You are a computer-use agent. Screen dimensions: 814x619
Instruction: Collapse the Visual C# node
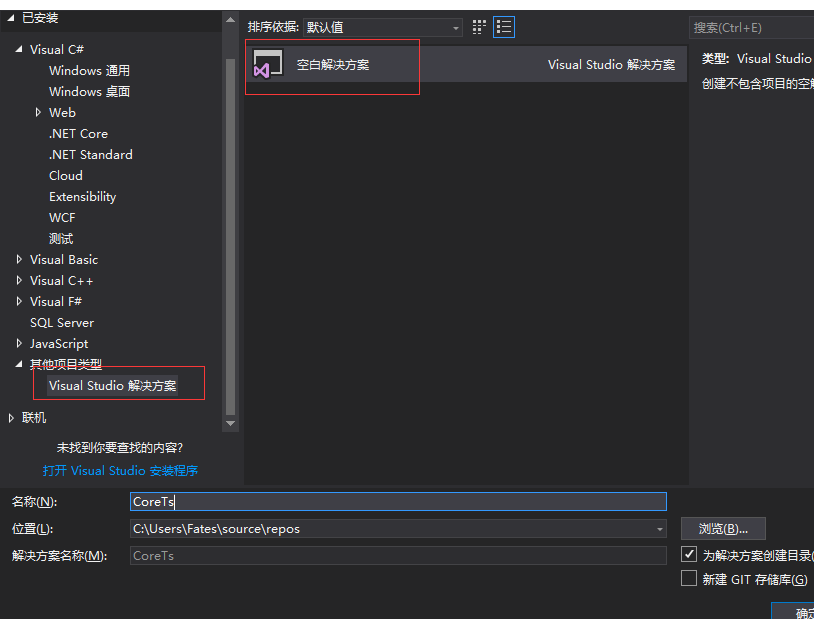click(19, 49)
